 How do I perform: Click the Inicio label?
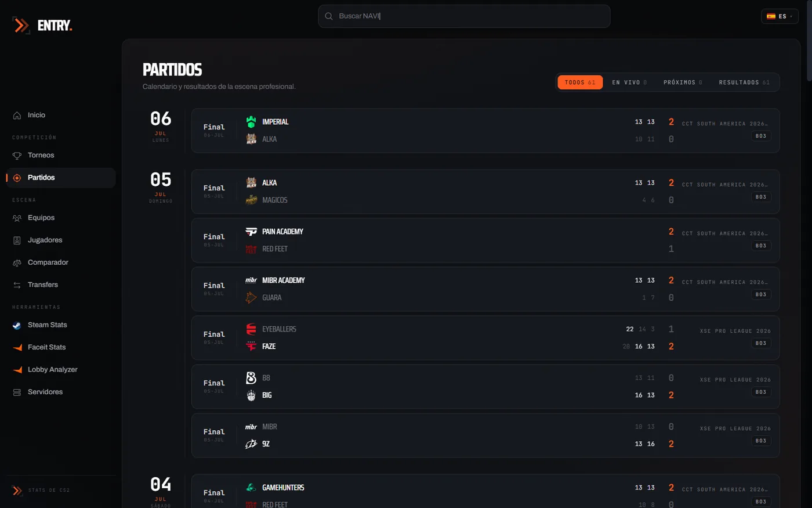click(37, 116)
